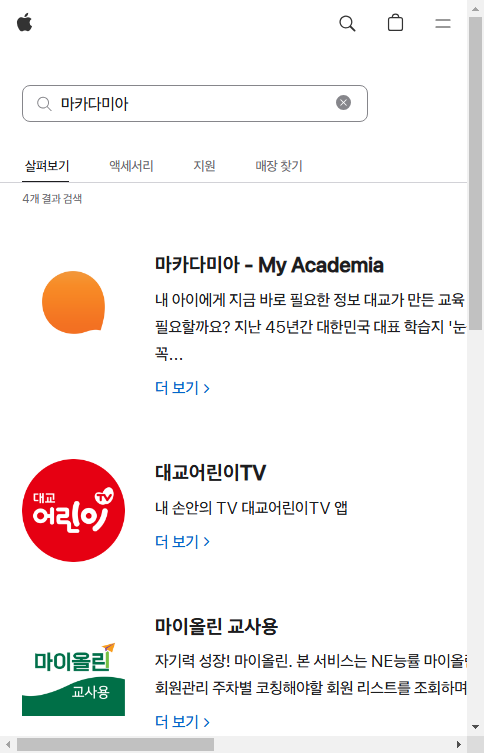Click the horizontal scrollbar left arrow
This screenshot has height=753, width=484.
coord(7,745)
